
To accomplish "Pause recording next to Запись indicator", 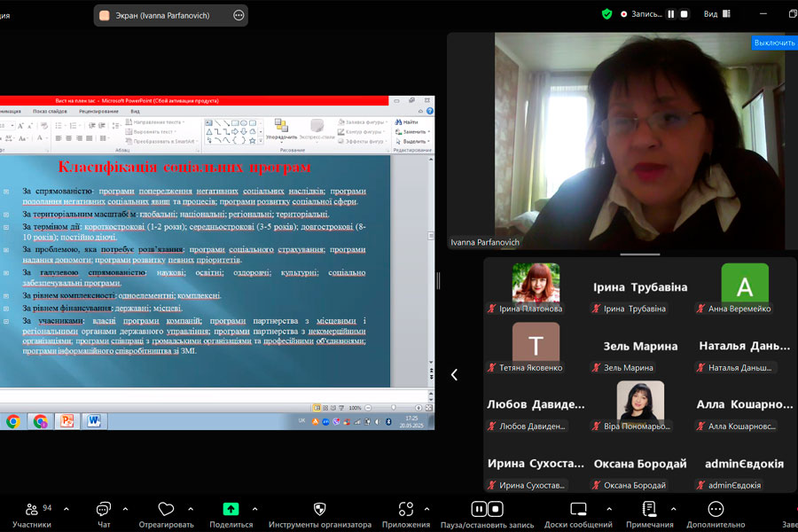I will (671, 14).
